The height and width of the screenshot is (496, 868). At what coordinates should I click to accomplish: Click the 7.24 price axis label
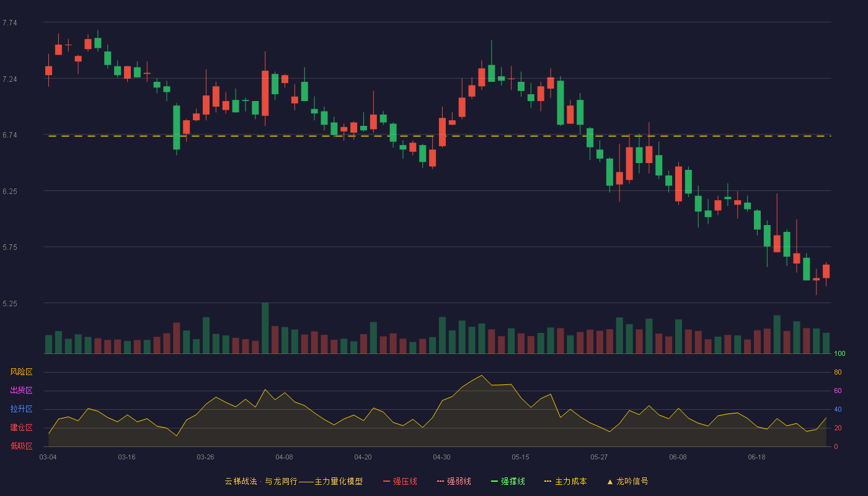pyautogui.click(x=10, y=79)
